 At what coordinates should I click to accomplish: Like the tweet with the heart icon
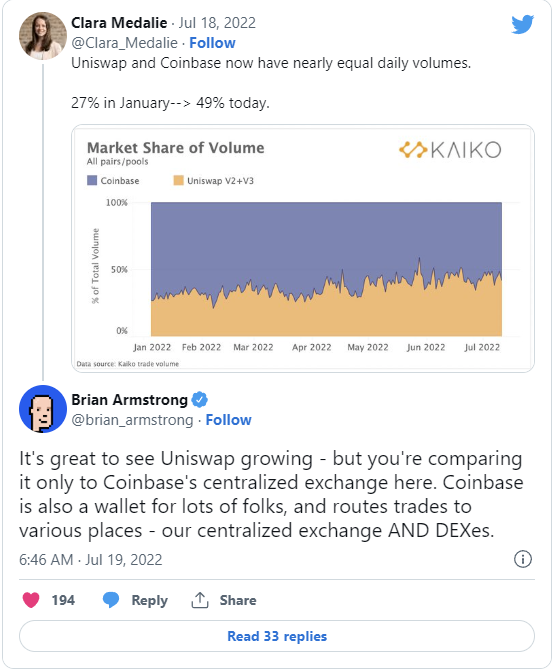point(31,600)
